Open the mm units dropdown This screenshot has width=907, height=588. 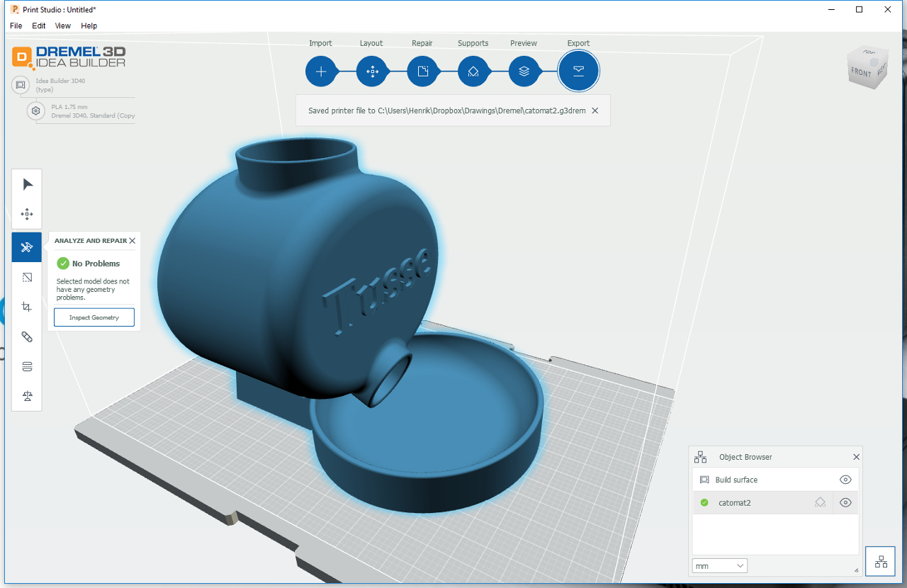point(720,566)
